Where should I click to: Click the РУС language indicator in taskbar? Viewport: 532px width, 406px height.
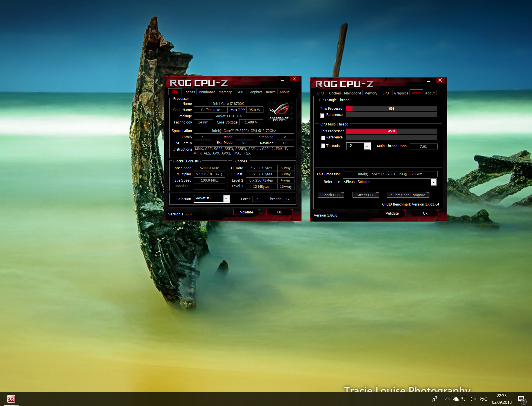coord(483,399)
